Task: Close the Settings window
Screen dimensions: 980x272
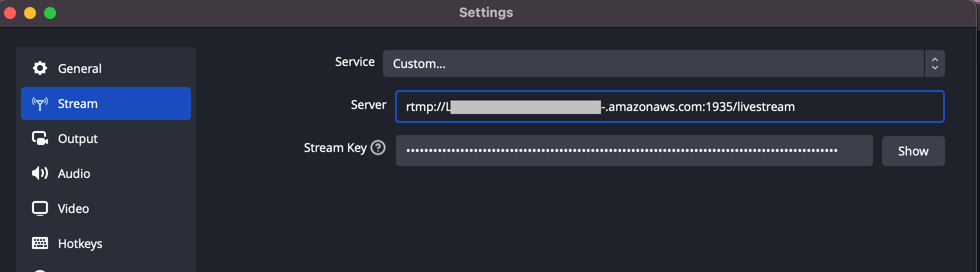Action: coord(10,13)
